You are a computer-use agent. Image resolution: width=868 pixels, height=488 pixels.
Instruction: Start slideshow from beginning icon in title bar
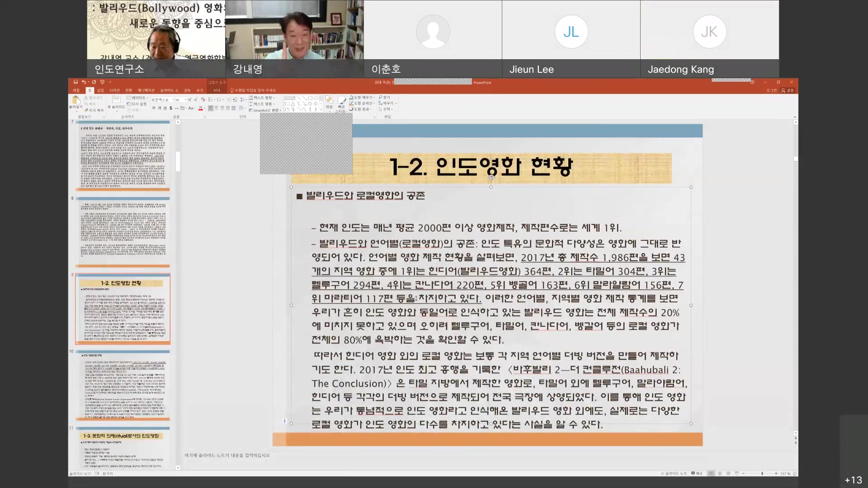click(x=102, y=82)
